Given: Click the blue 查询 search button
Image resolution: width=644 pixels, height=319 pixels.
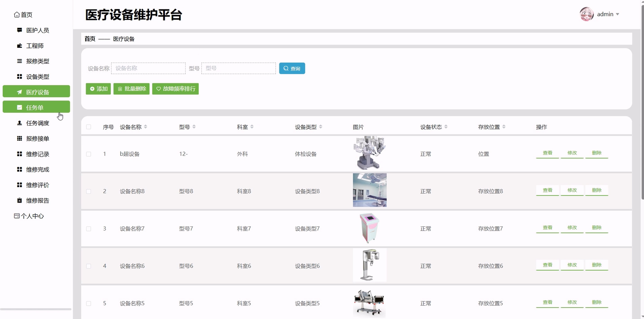Looking at the screenshot, I should click(292, 68).
